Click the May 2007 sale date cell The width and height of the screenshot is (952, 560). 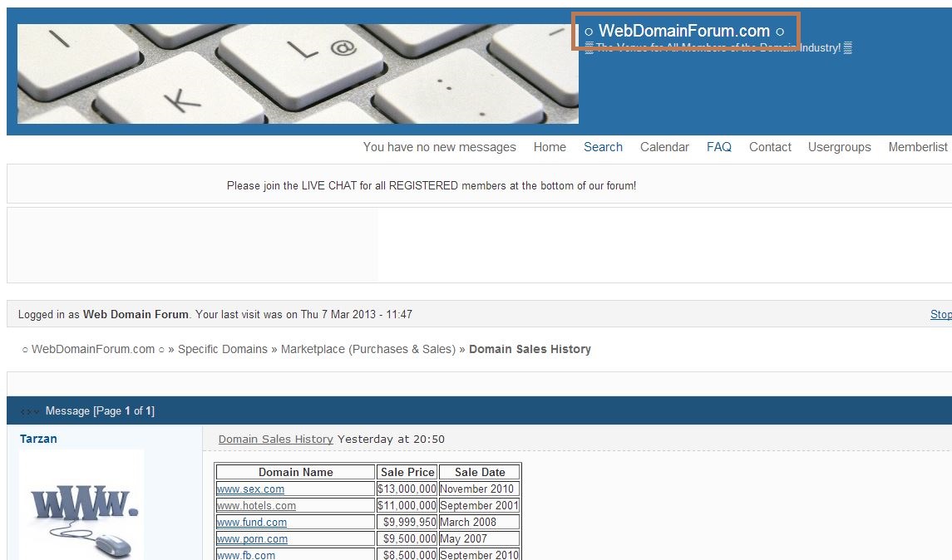[479, 538]
